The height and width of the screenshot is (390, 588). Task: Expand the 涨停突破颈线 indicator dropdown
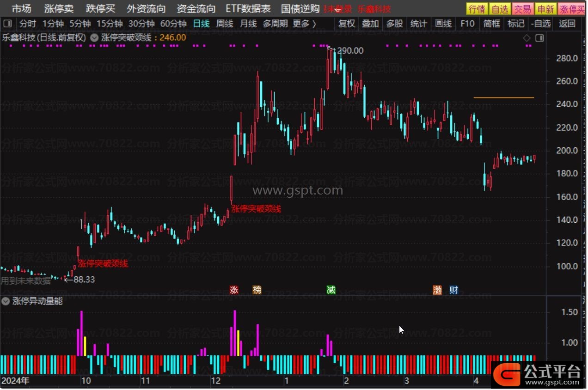(94, 38)
